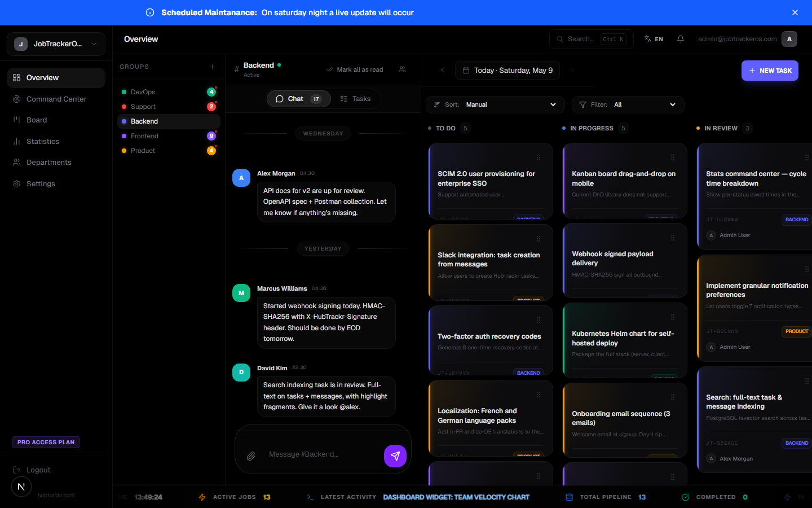The width and height of the screenshot is (812, 508).
Task: Click drag handle on Webhook signed payload card
Action: click(673, 238)
